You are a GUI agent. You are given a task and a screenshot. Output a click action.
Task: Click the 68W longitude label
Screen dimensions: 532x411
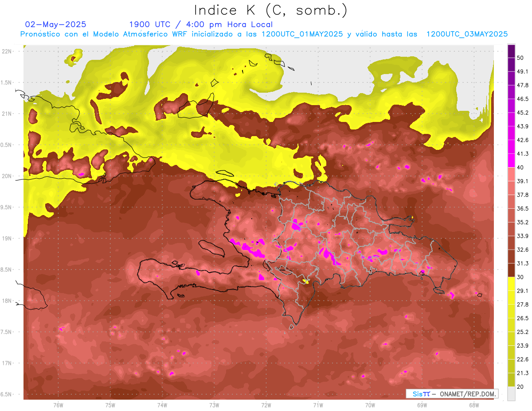click(474, 405)
